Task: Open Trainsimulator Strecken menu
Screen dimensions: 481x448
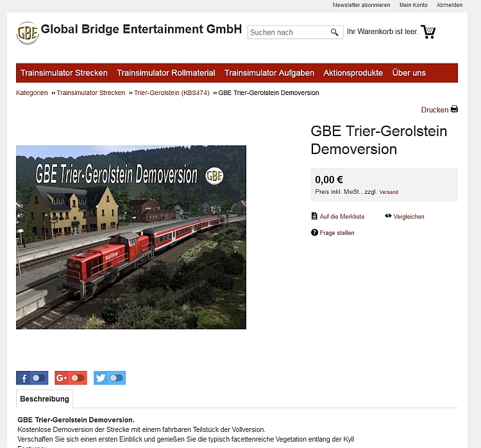Action: (x=64, y=73)
